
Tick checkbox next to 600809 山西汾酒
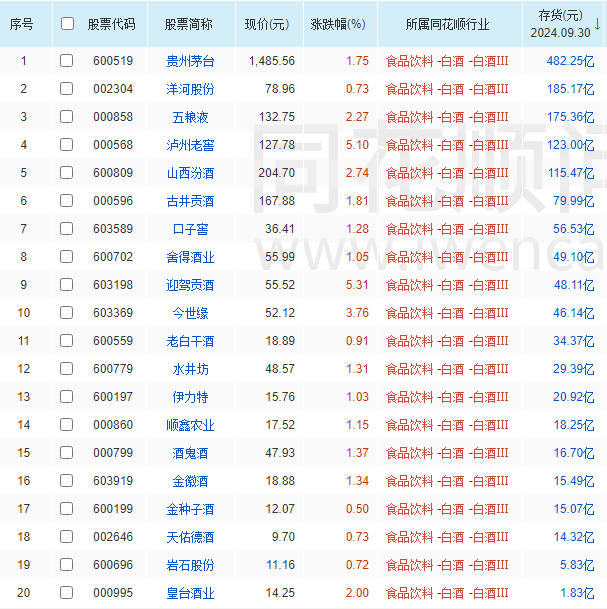click(66, 172)
